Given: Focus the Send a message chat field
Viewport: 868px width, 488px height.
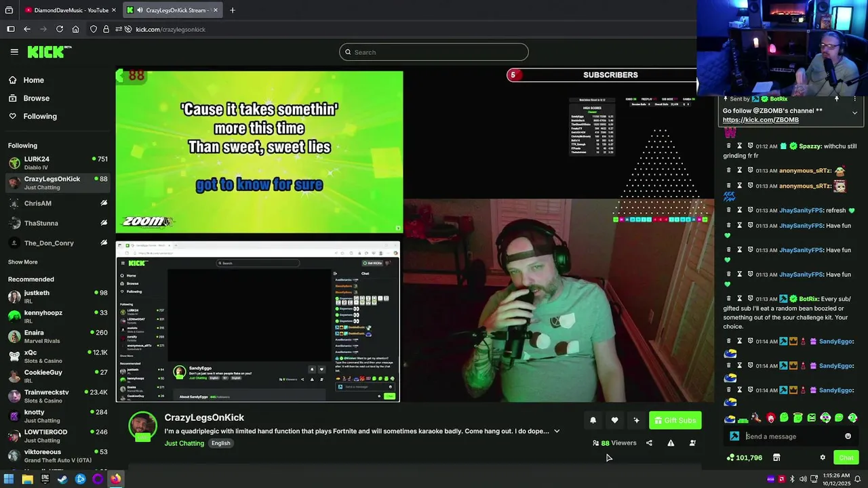Looking at the screenshot, I should (x=791, y=436).
